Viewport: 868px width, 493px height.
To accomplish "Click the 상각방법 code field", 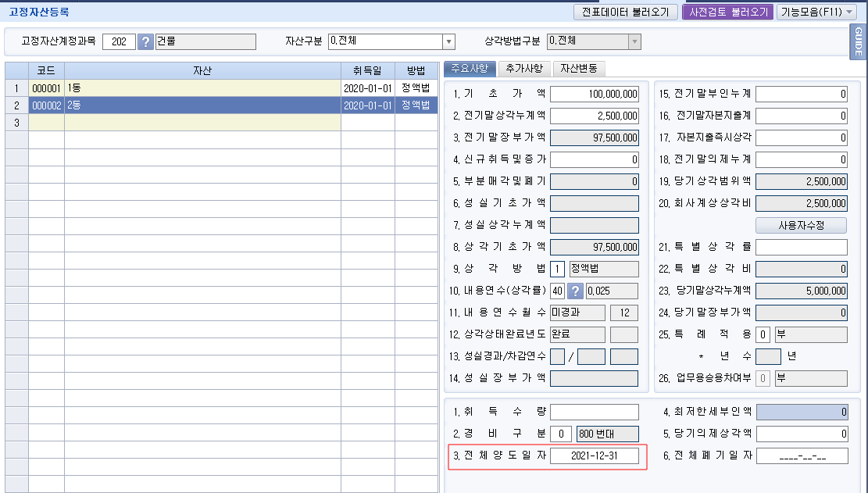I will coord(558,269).
